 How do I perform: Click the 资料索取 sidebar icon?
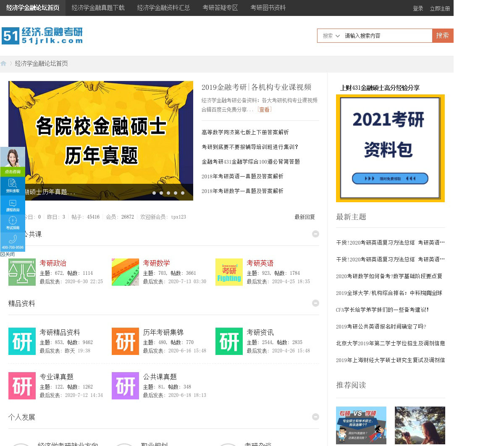coord(13,186)
